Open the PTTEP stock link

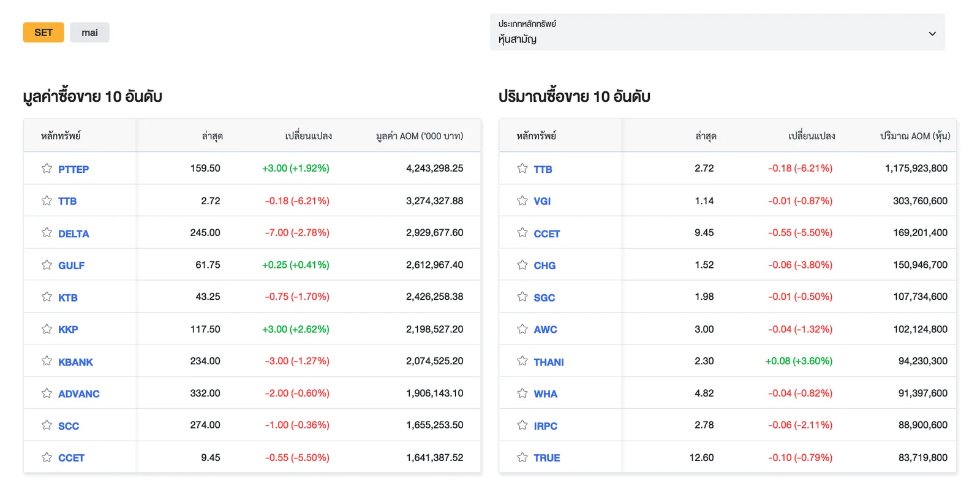click(x=73, y=169)
